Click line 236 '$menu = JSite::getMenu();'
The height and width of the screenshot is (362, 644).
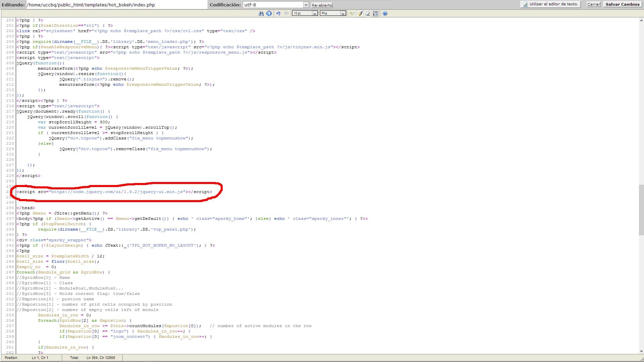click(x=62, y=213)
